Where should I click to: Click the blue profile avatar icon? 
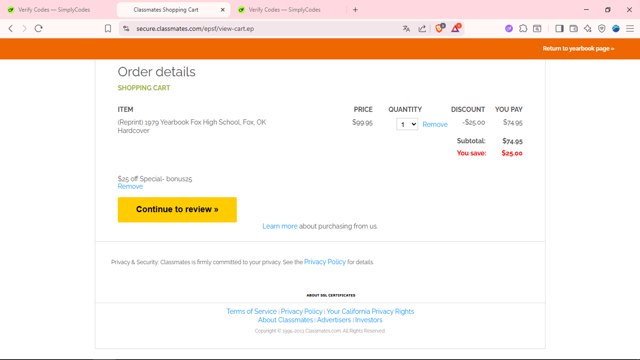(616, 29)
